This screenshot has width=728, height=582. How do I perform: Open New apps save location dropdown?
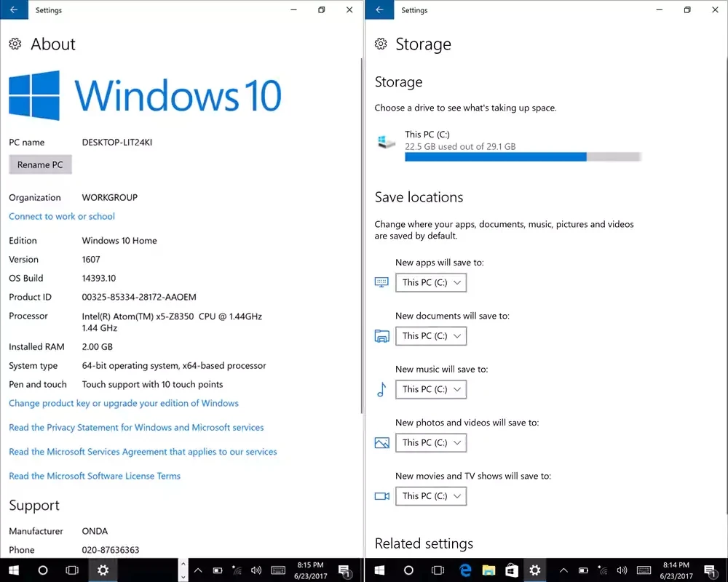pyautogui.click(x=431, y=283)
